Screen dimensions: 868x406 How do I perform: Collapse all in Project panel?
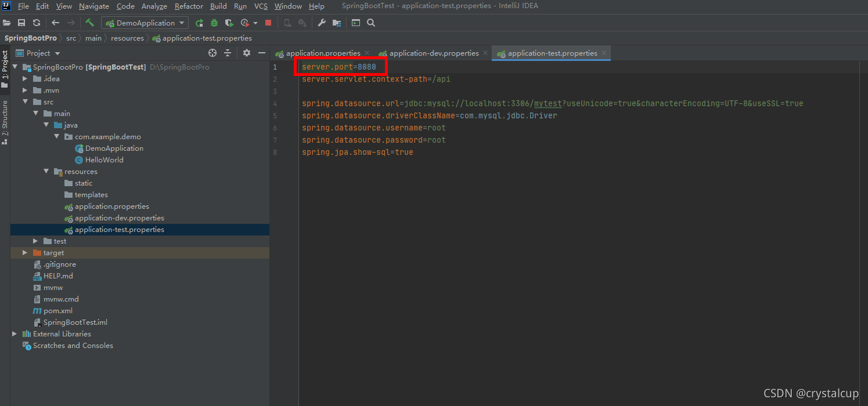click(228, 53)
